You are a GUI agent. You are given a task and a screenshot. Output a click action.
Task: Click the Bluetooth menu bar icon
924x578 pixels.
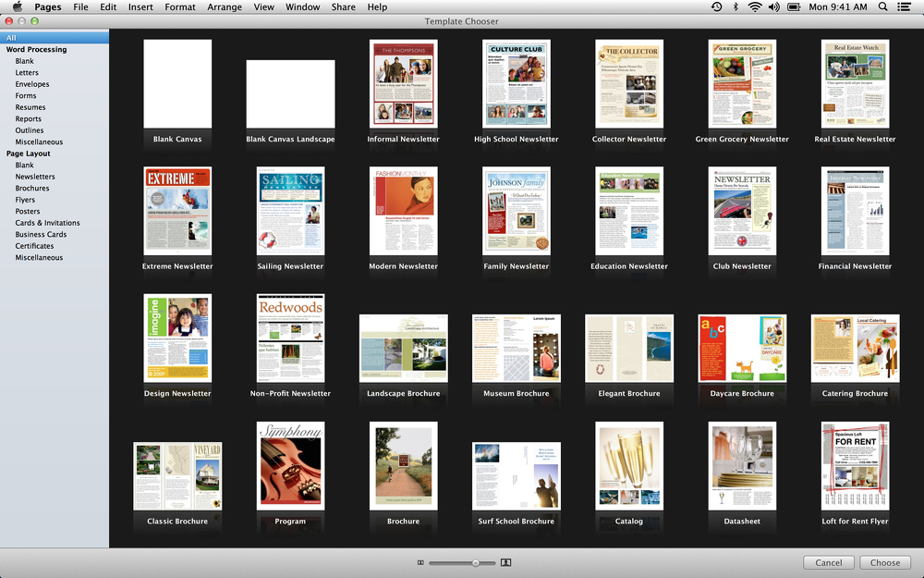pyautogui.click(x=736, y=7)
